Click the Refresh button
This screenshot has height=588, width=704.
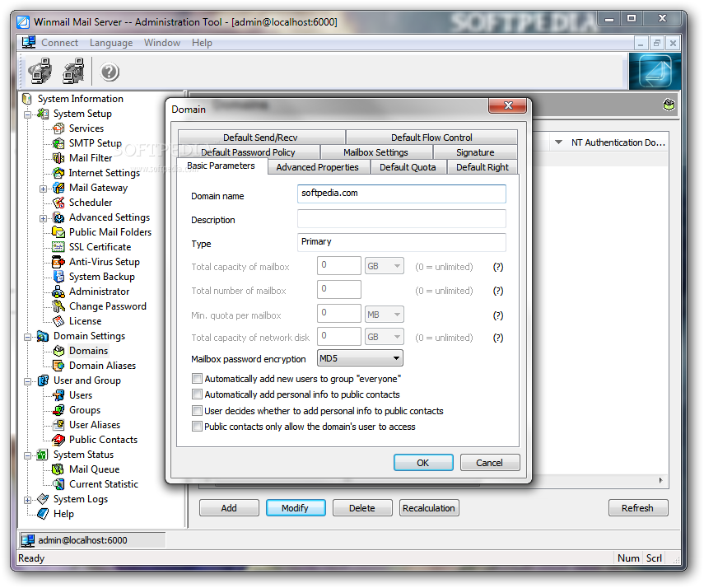click(638, 508)
